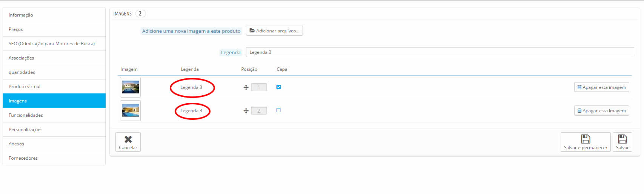Open the Funcionalidades tab
The height and width of the screenshot is (194, 644).
tap(54, 115)
